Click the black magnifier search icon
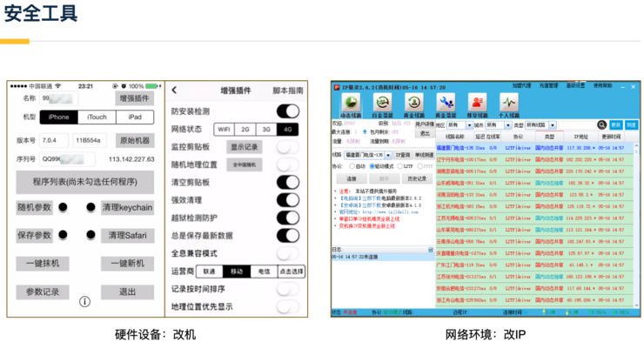Viewport: 644px width, 342px height. 601,124
